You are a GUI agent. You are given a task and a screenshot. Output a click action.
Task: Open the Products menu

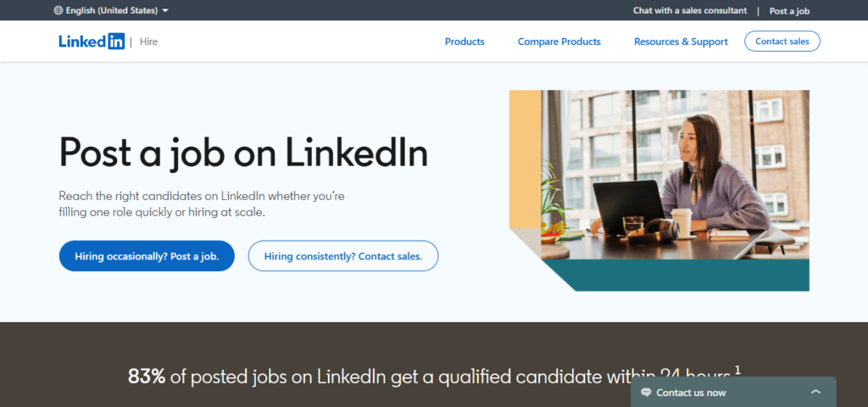click(x=465, y=42)
